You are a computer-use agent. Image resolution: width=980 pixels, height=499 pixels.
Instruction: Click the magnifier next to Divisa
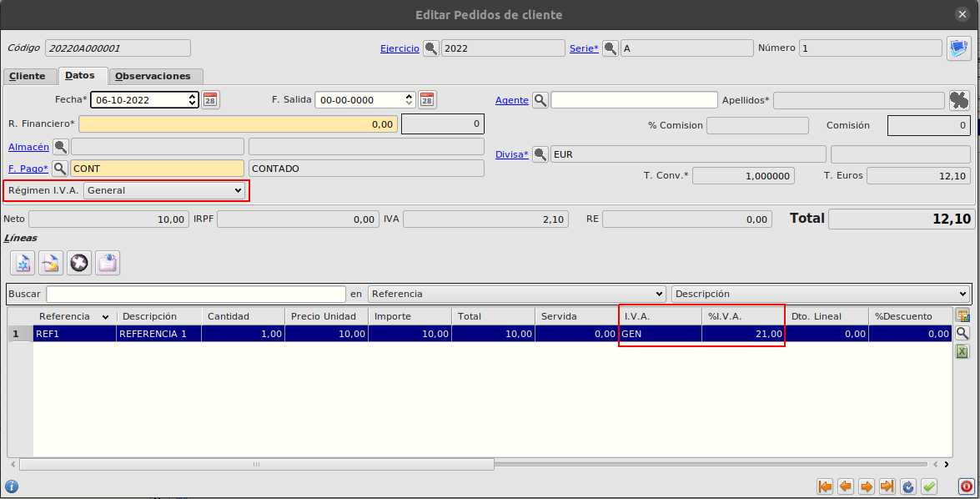[540, 154]
